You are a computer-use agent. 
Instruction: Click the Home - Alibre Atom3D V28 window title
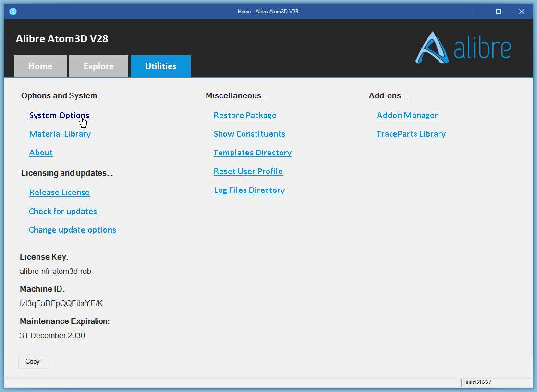pyautogui.click(x=268, y=12)
